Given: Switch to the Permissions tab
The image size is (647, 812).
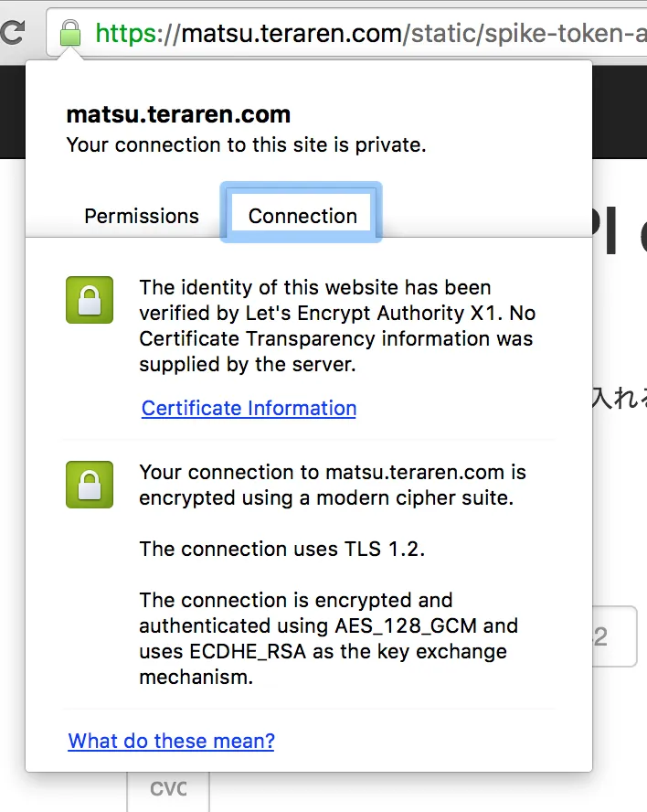Looking at the screenshot, I should 142,216.
